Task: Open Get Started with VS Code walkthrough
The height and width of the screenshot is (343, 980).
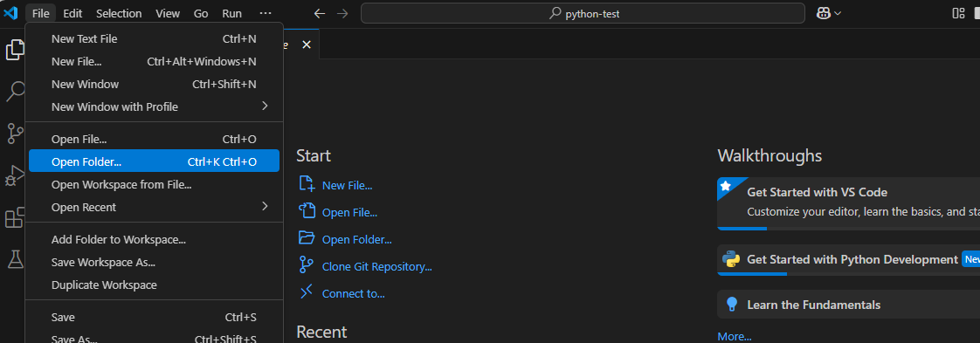Action: pyautogui.click(x=849, y=203)
